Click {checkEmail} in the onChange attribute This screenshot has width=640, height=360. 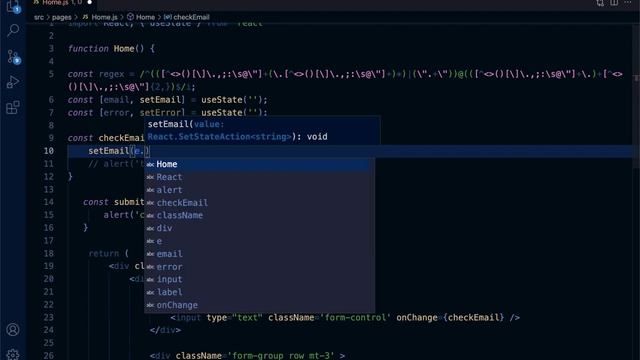point(473,318)
